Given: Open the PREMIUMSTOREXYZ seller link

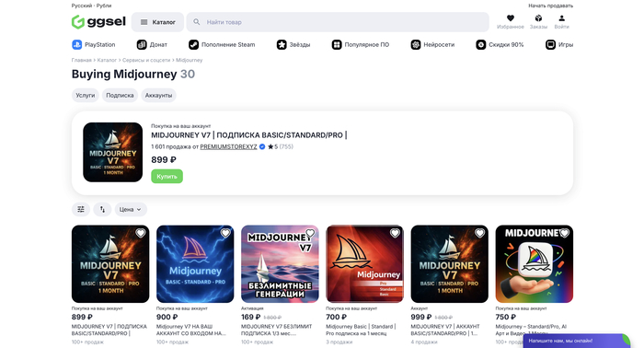Looking at the screenshot, I should coord(228,146).
